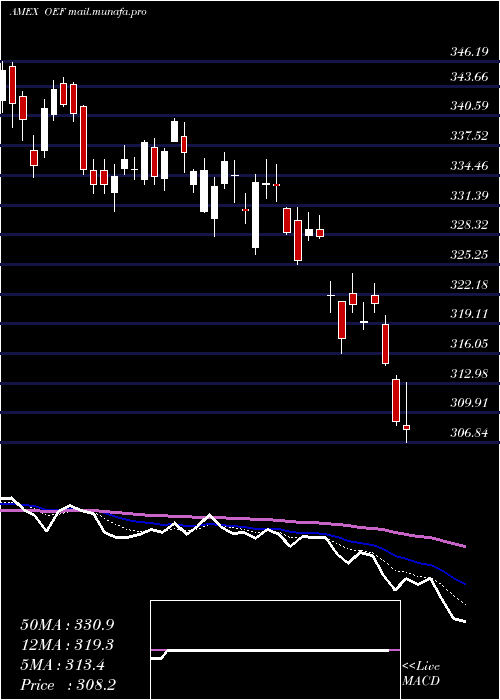The image size is (500, 700).
Task: Select the 316.05 price level label
Action: point(469,344)
